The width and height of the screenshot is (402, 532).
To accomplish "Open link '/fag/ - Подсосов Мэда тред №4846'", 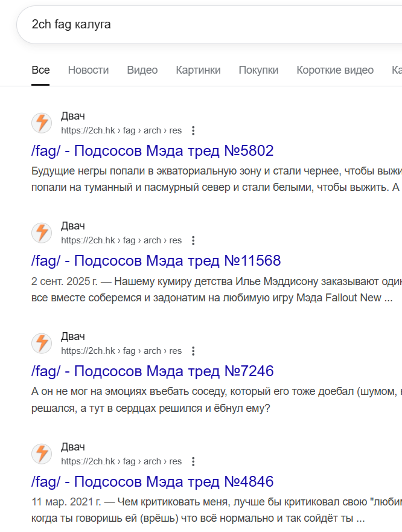I will click(x=152, y=482).
